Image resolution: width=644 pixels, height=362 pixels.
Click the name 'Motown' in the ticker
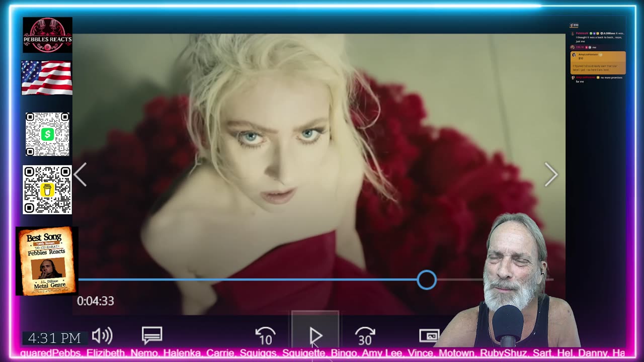[456, 353]
